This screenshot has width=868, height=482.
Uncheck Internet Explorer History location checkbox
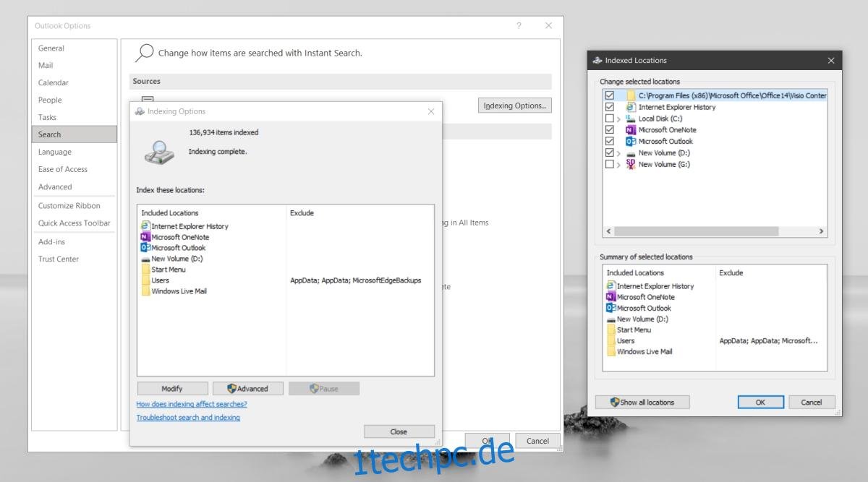coord(609,107)
